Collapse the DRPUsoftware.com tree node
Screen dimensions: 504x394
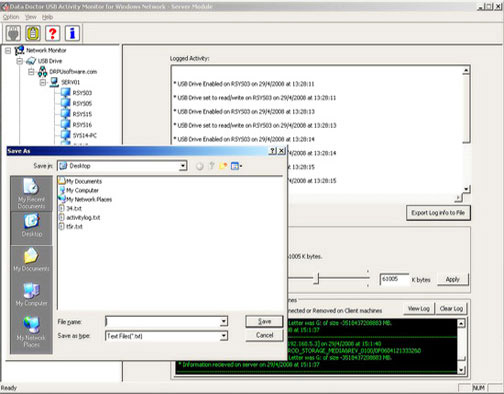click(31, 72)
